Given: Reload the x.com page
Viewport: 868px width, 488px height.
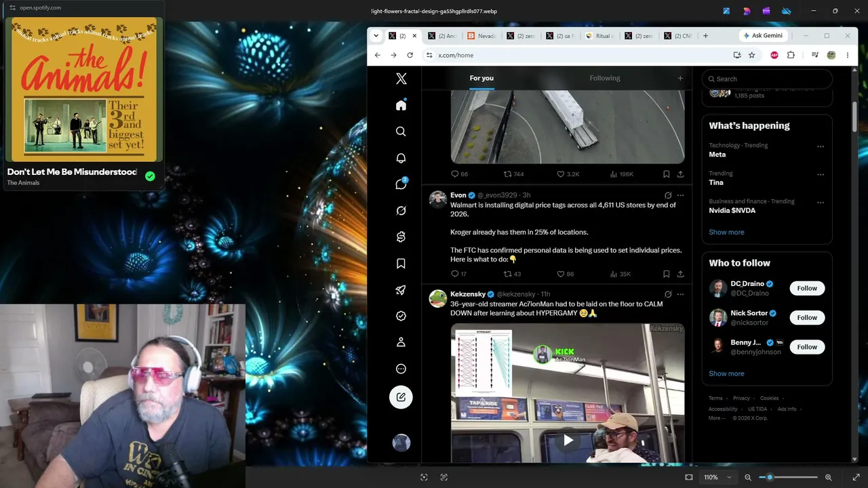Looking at the screenshot, I should tap(410, 55).
